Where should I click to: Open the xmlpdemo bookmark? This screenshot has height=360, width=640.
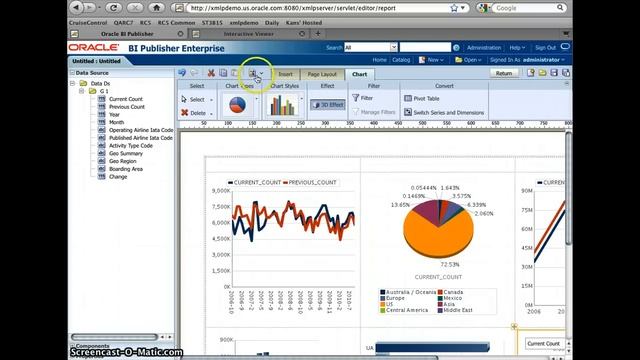point(244,23)
